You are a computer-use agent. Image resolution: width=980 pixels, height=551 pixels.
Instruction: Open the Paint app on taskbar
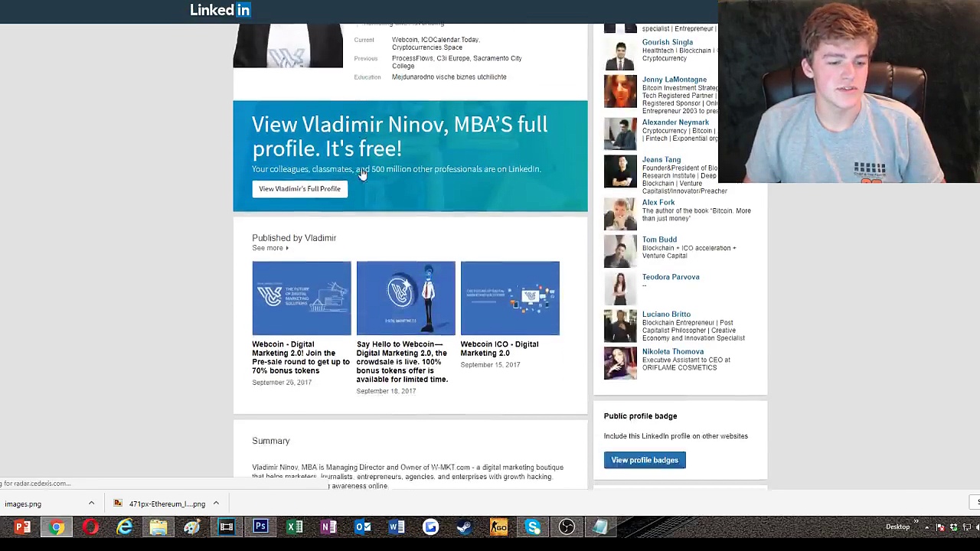coord(192,527)
